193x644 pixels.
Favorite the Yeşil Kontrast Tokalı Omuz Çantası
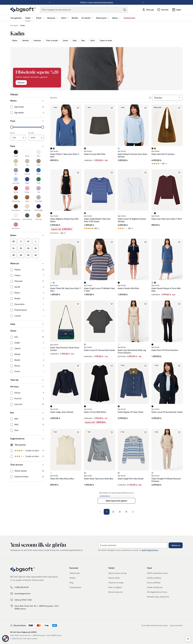point(78,304)
